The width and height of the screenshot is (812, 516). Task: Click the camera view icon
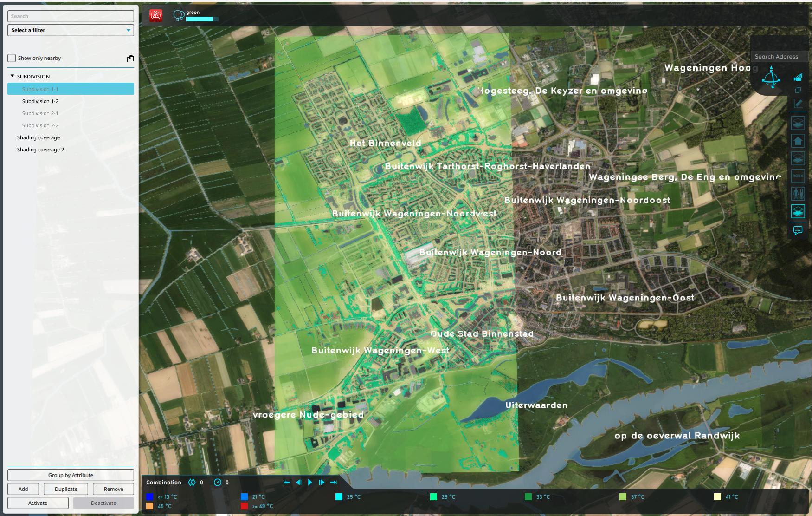point(798,77)
